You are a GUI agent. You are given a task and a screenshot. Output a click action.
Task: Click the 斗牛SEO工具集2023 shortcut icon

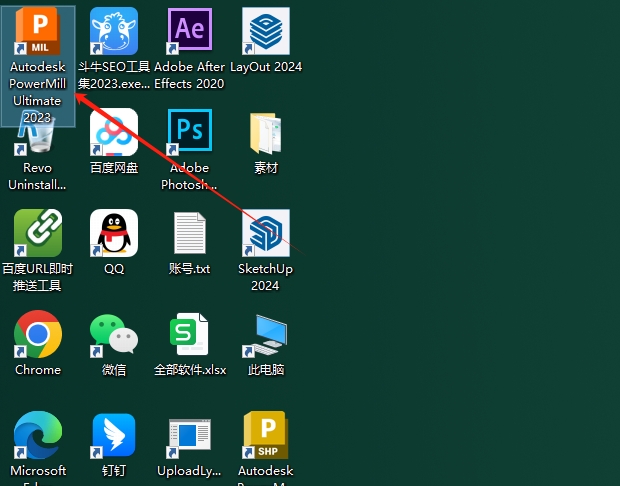pyautogui.click(x=114, y=31)
